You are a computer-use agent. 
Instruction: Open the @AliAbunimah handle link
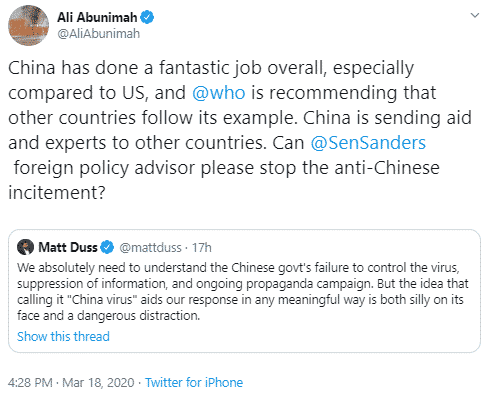point(99,34)
